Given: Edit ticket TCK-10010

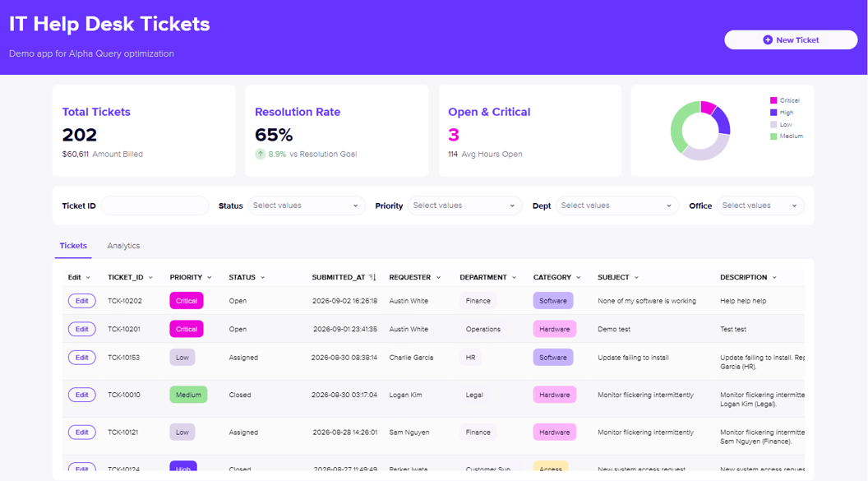Looking at the screenshot, I should point(82,395).
